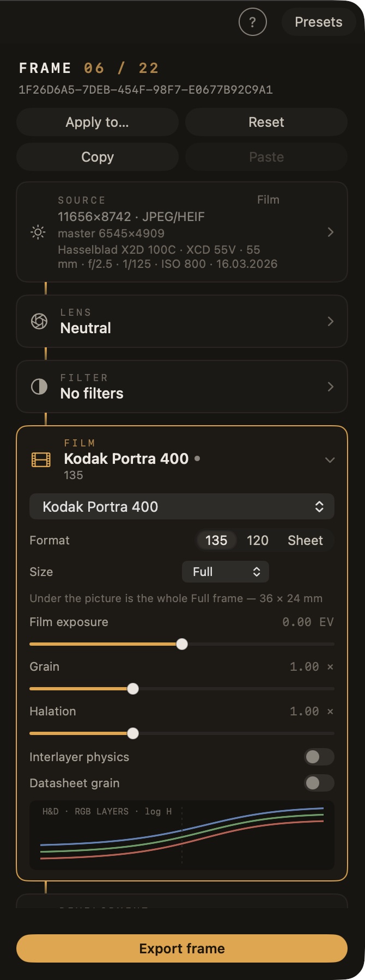The height and width of the screenshot is (980, 365).
Task: Collapse the Film section chevron
Action: [330, 460]
